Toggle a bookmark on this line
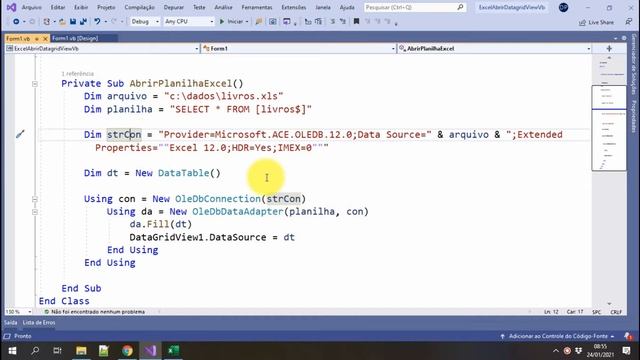Screen dimensions: 640x360 (x=356, y=21)
